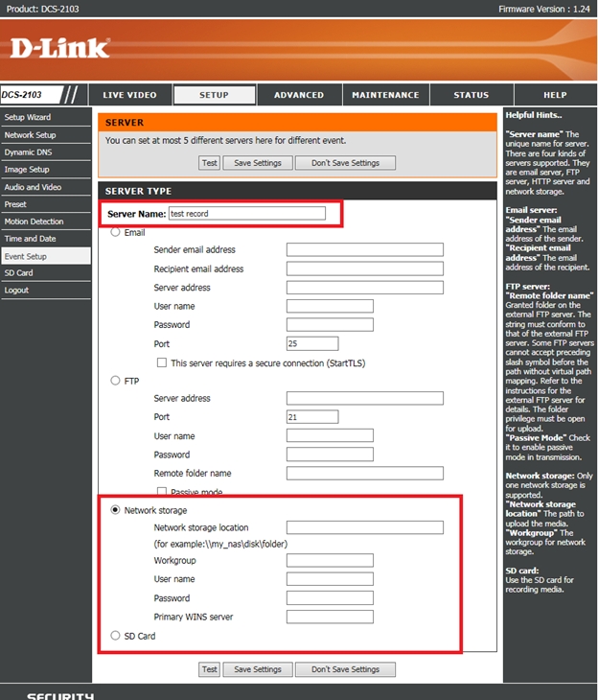Open the Help tab
This screenshot has width=598, height=700.
click(x=555, y=95)
